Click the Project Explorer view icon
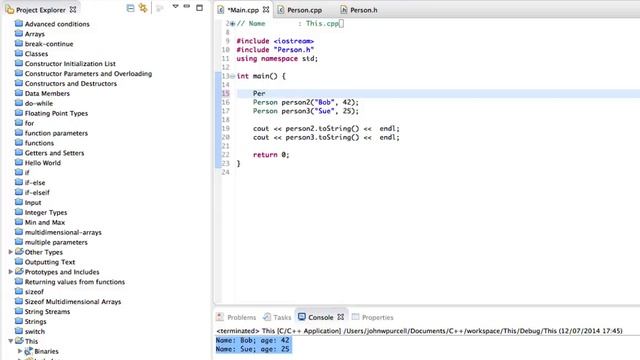The image size is (640, 360). coord(9,9)
